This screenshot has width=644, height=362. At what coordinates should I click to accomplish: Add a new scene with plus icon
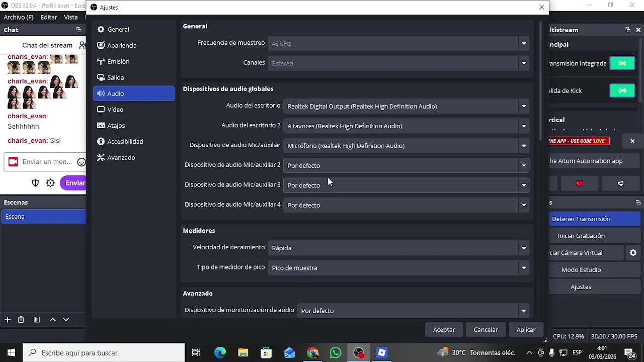pos(7,320)
